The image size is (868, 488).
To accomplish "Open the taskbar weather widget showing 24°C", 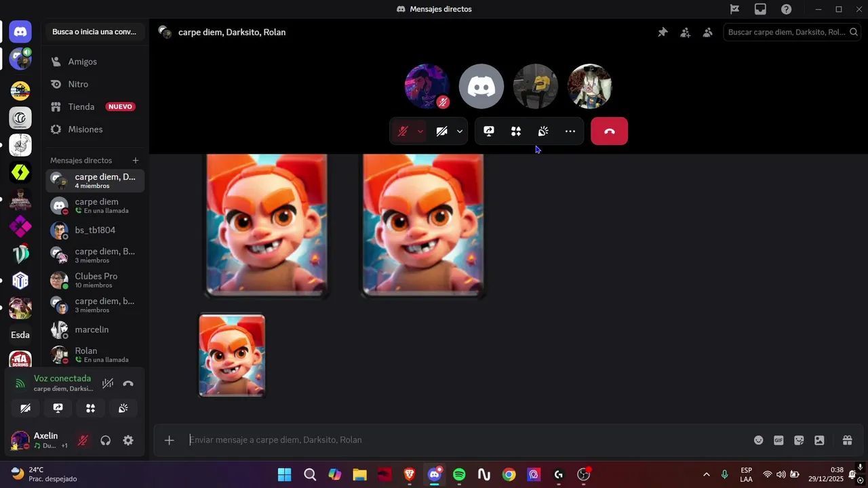I will [x=45, y=474].
